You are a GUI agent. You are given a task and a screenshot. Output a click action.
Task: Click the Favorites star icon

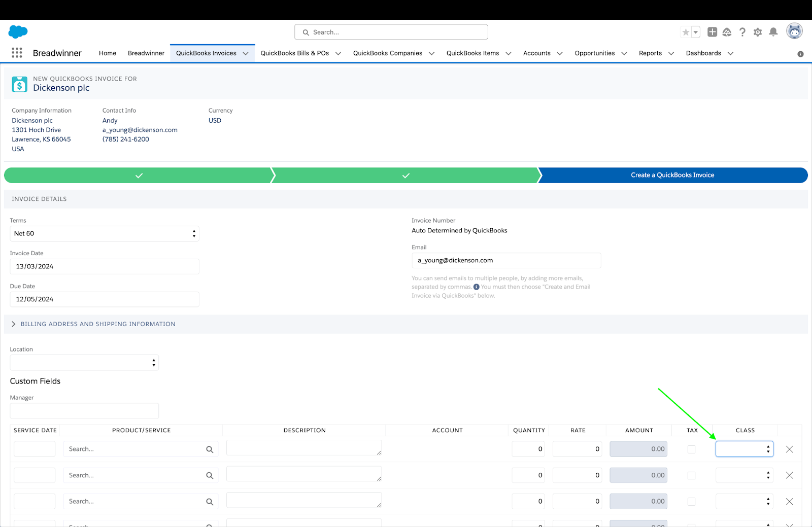686,32
